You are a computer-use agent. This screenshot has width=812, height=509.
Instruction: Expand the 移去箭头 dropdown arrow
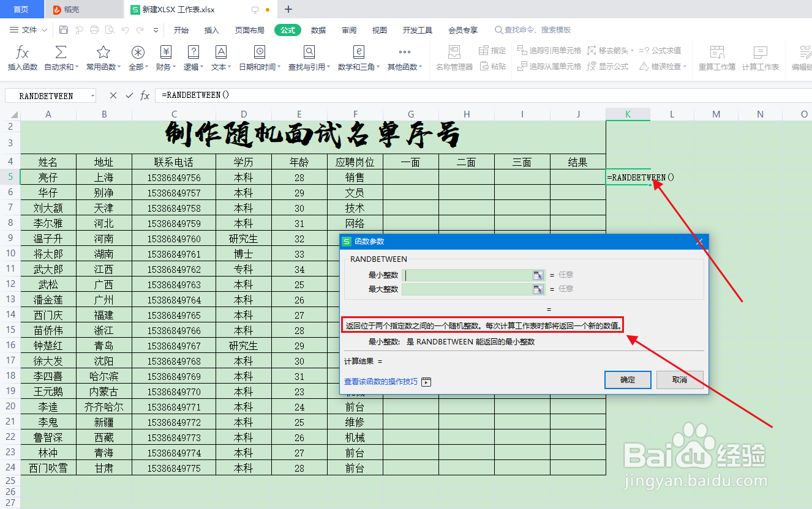pyautogui.click(x=632, y=51)
